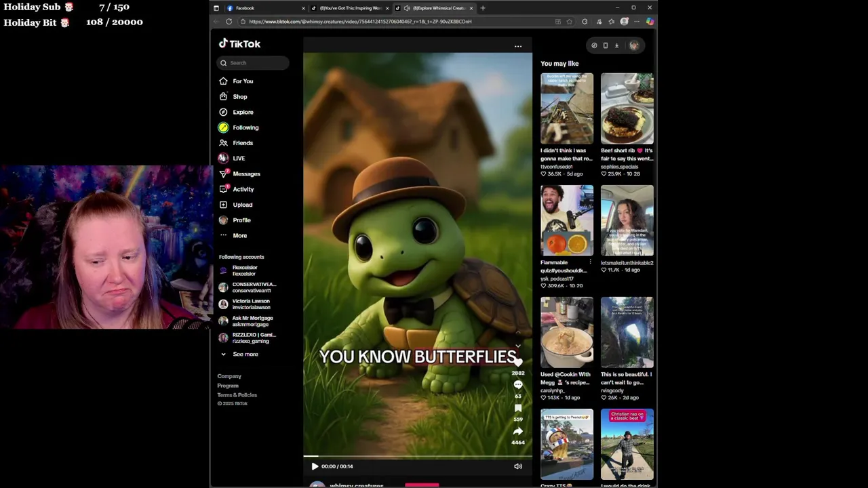Open the video three-dot options menu
The image size is (868, 488).
(x=518, y=46)
